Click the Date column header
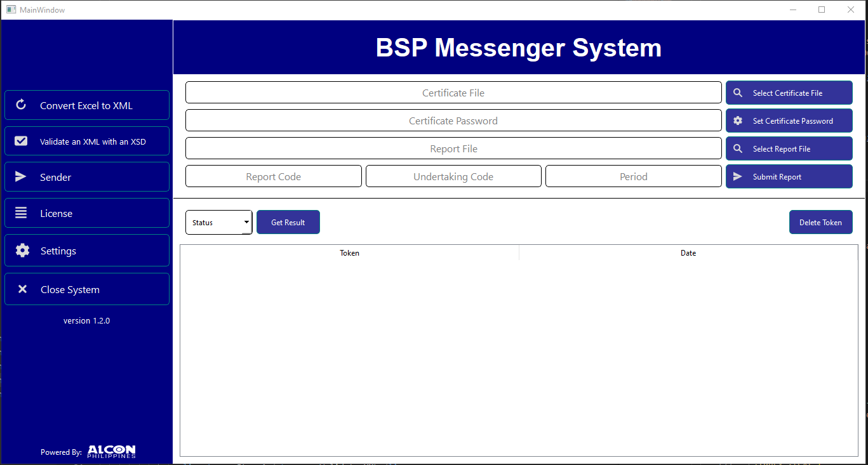 tap(688, 252)
